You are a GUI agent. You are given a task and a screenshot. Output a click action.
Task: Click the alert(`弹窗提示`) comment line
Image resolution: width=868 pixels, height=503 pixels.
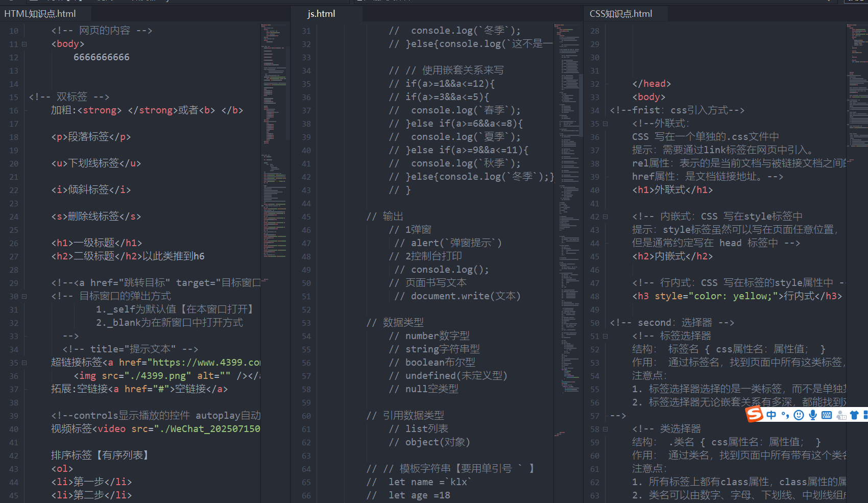tap(448, 243)
